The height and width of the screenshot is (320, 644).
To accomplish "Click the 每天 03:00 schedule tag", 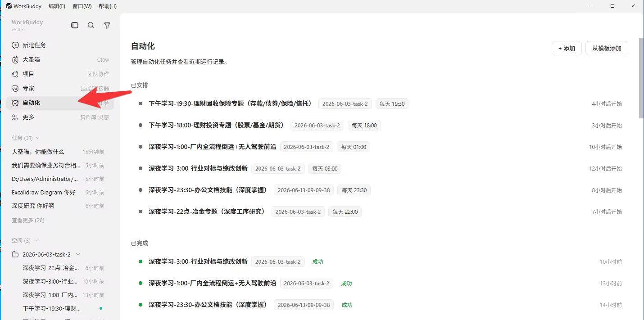I will coord(325,168).
